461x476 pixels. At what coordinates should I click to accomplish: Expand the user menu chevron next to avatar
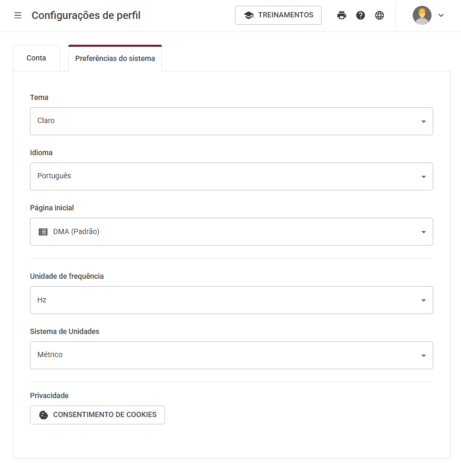click(441, 15)
